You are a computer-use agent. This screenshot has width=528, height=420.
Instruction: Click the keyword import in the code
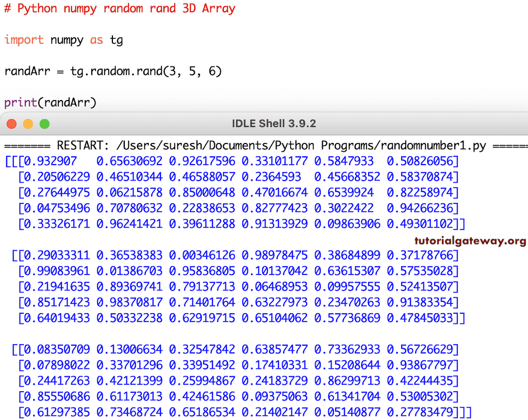[x=23, y=40]
